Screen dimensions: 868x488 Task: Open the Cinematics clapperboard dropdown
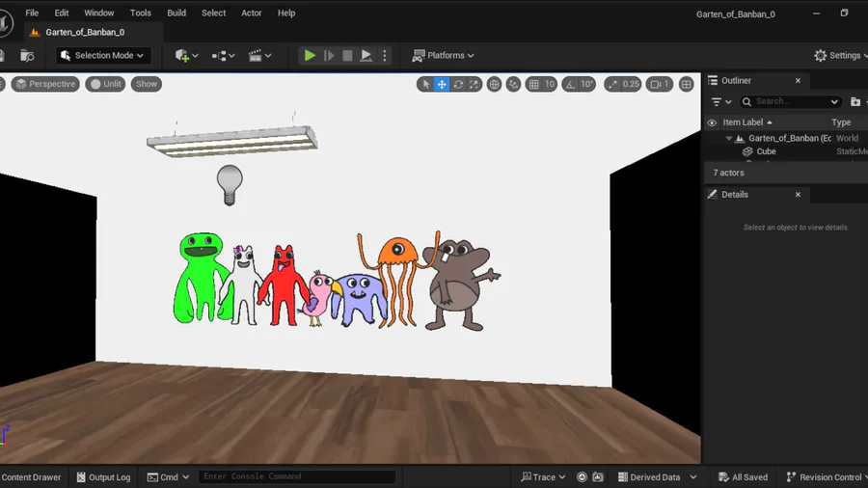(259, 55)
